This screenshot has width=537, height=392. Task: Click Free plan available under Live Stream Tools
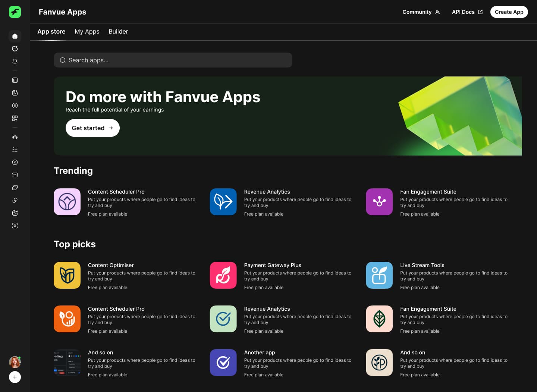pyautogui.click(x=420, y=288)
